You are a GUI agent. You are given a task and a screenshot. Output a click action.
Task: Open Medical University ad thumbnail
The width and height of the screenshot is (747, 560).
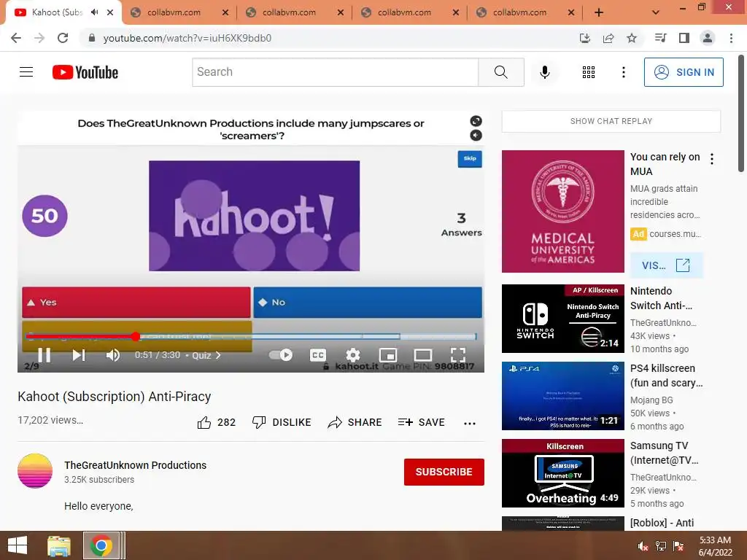click(x=562, y=211)
